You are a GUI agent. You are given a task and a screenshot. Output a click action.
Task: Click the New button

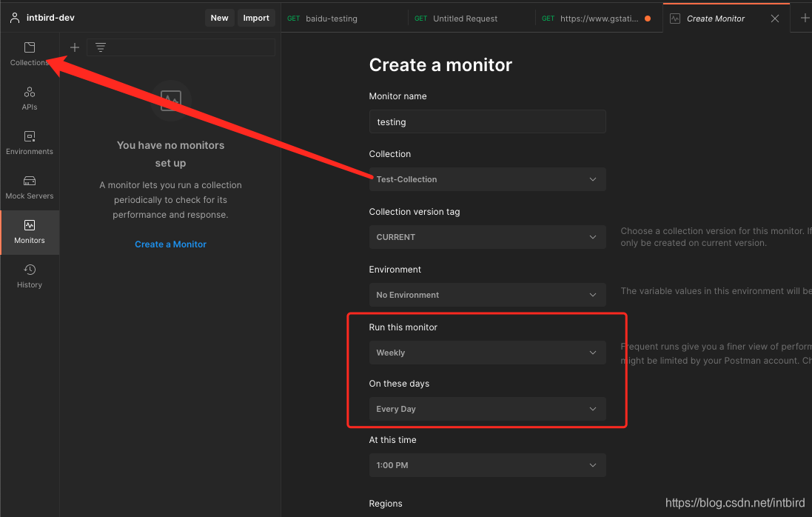(220, 18)
